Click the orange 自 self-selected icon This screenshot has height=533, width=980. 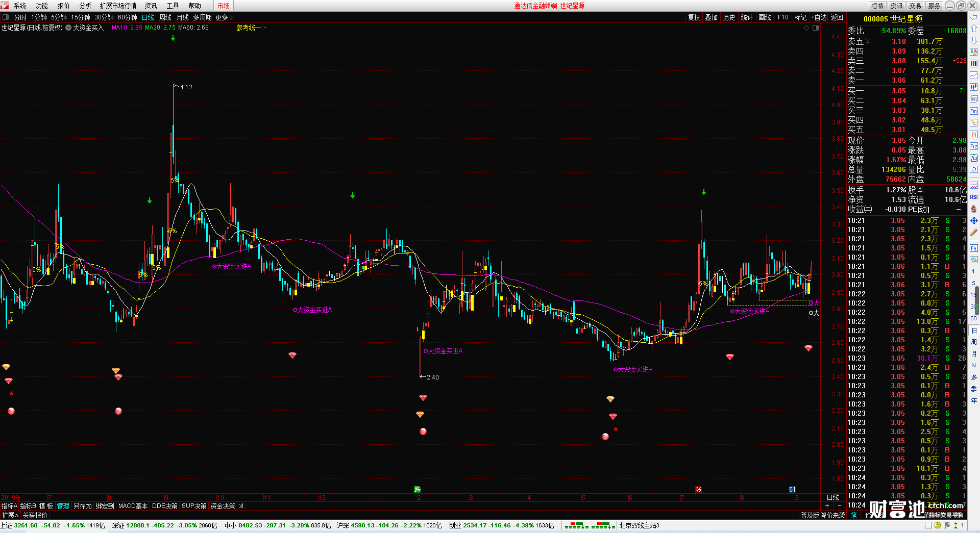coord(974,134)
